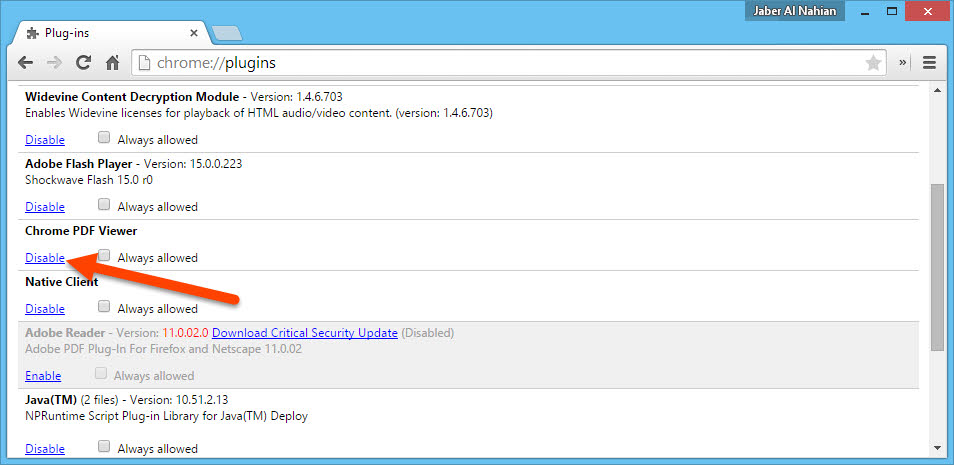
Task: Disable the Chrome PDF Viewer plugin
Action: 45,258
